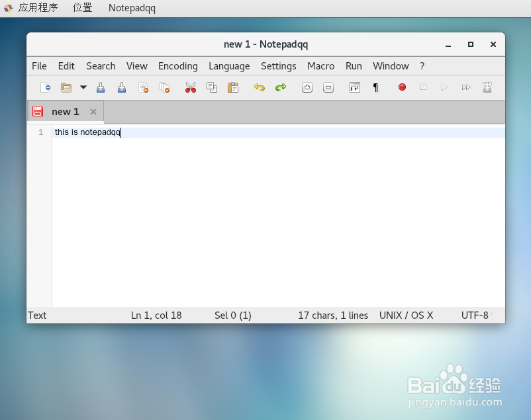
Task: Click the Cut scissors icon
Action: [x=191, y=87]
